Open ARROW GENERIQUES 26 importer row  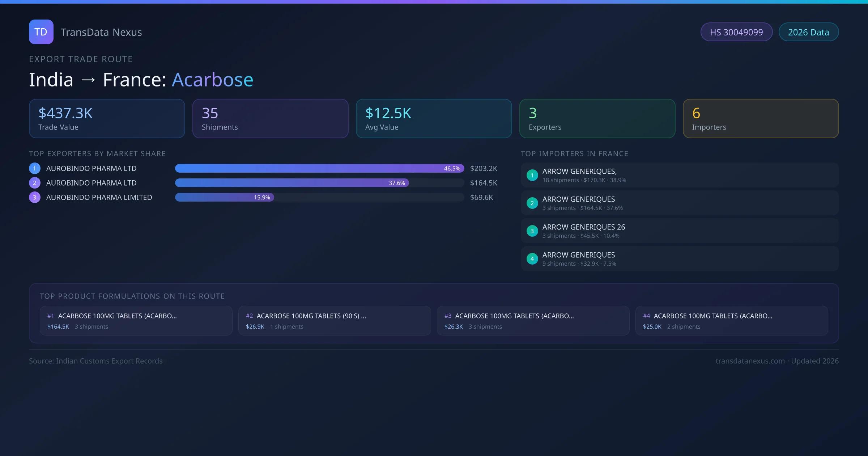point(679,231)
